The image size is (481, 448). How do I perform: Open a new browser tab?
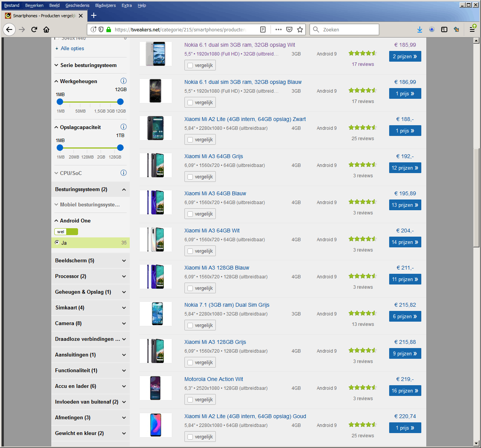[x=94, y=15]
